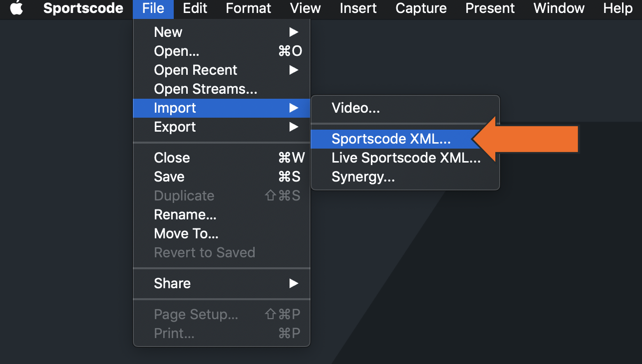Open the Present menu
The height and width of the screenshot is (364, 642).
coord(490,8)
